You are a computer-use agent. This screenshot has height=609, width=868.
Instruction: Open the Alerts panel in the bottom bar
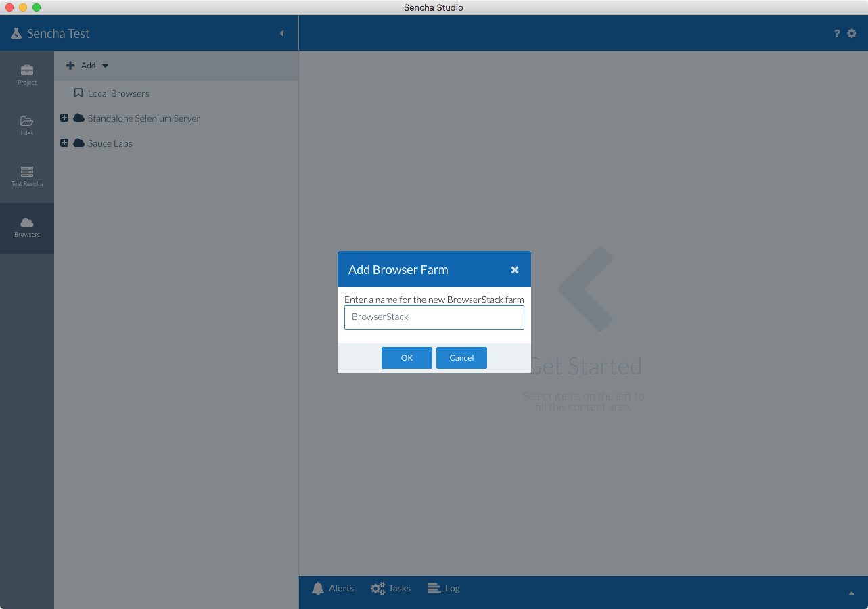pyautogui.click(x=333, y=588)
